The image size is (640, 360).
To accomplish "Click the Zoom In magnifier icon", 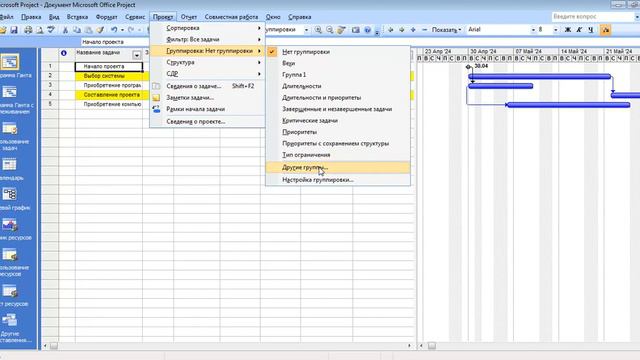I will pyautogui.click(x=318, y=30).
